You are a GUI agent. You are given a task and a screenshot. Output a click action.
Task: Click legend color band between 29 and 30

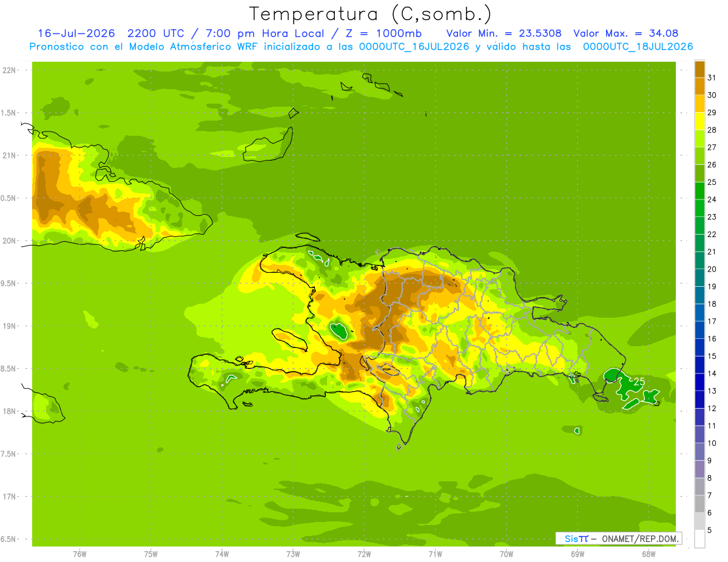coord(699,104)
